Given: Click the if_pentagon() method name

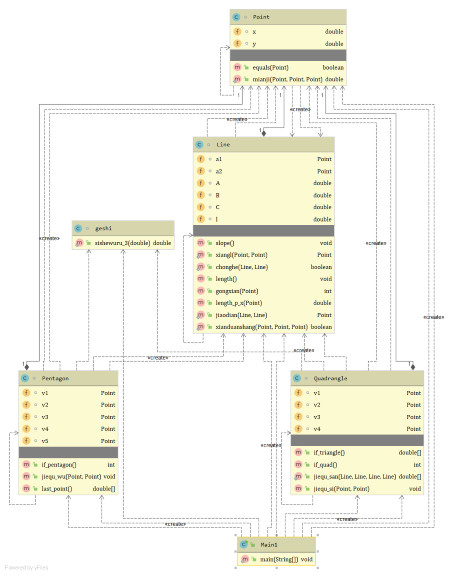Looking at the screenshot, I should [x=59, y=465].
